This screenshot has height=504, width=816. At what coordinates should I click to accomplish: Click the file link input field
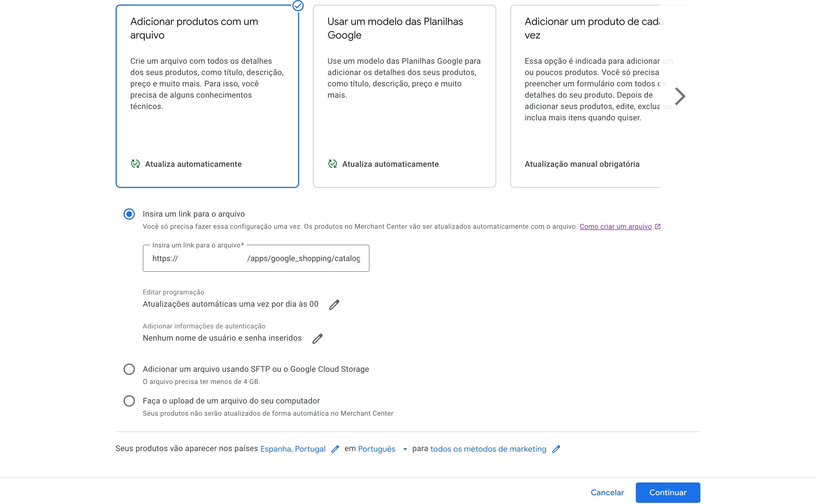256,259
